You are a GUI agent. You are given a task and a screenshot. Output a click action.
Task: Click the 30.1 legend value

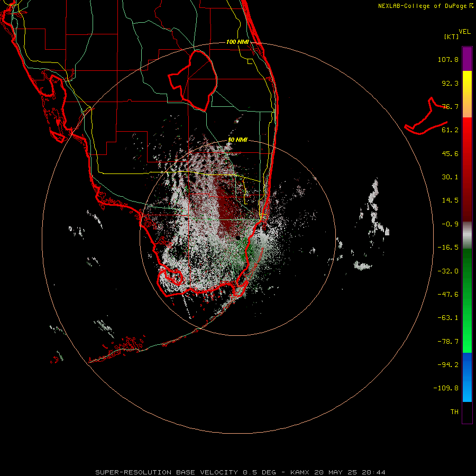pyautogui.click(x=450, y=177)
